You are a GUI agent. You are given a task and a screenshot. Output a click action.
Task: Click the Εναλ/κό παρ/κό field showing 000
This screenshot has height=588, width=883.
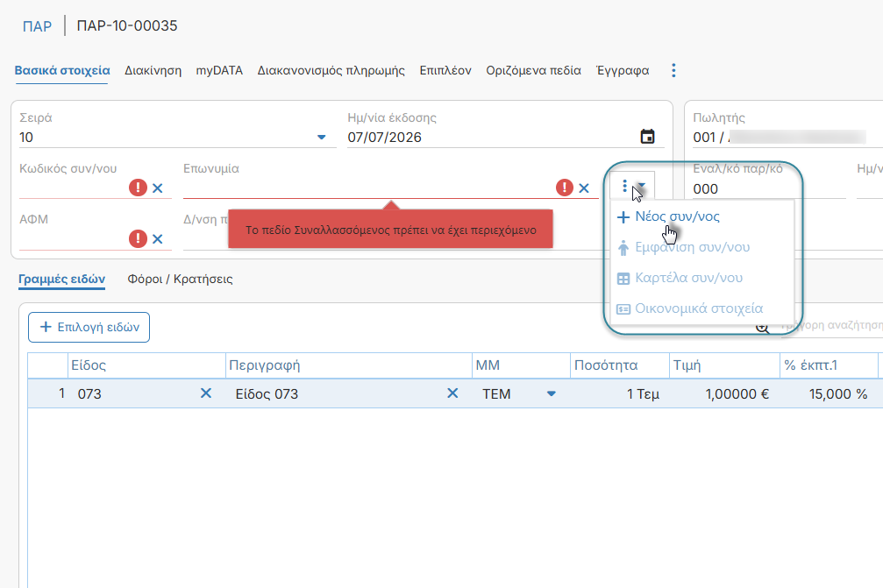(x=769, y=189)
